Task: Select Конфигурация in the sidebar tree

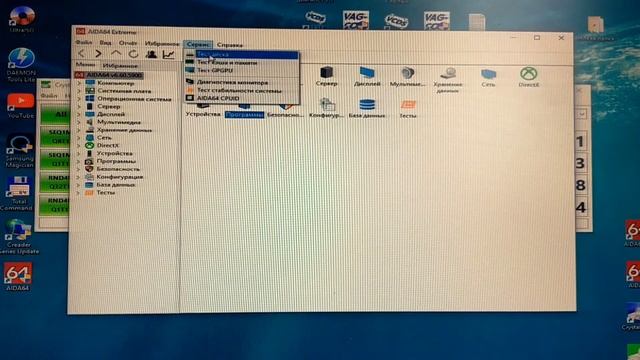Action: click(x=120, y=177)
